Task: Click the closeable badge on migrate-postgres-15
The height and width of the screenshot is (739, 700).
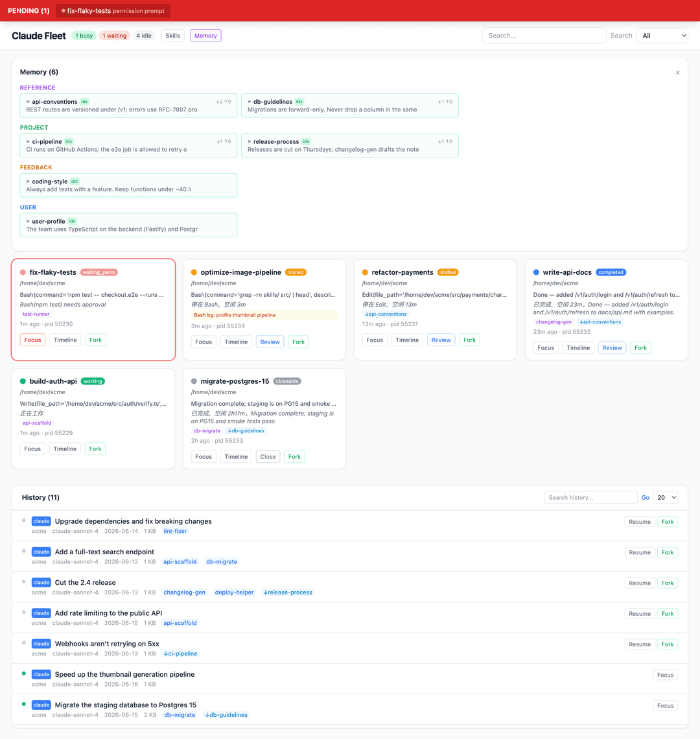Action: click(287, 381)
